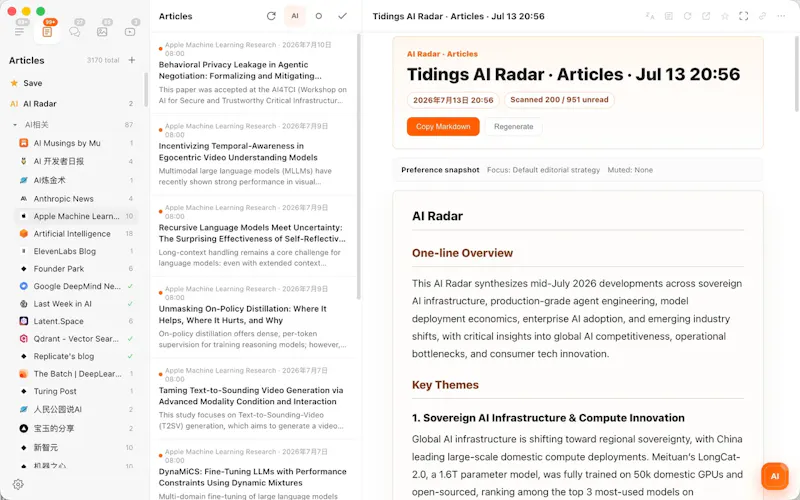Open Turing Post feed
Image resolution: width=800 pixels, height=500 pixels.
tap(76, 391)
